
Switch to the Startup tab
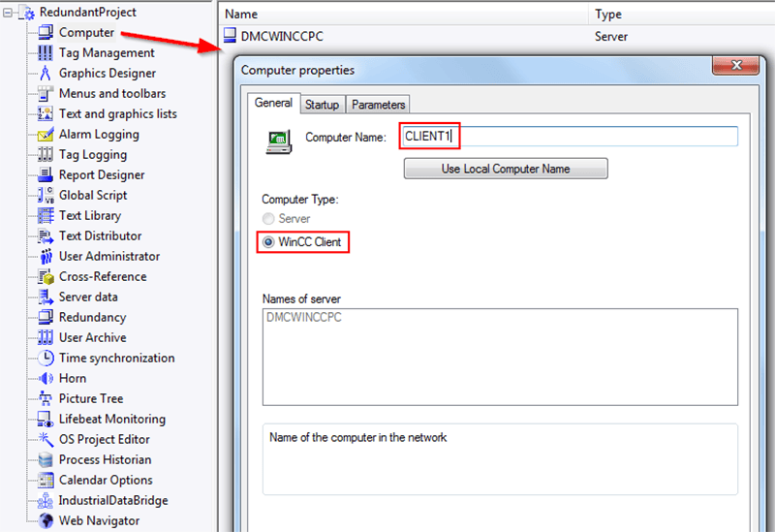tap(322, 105)
